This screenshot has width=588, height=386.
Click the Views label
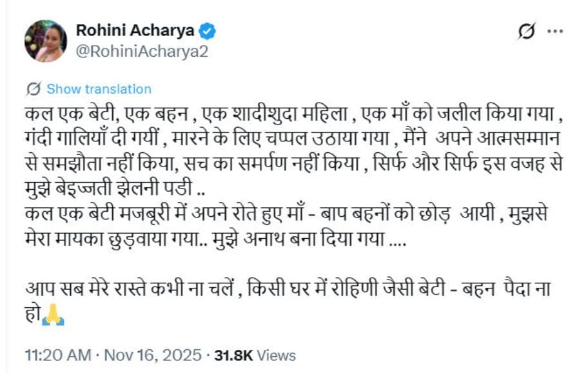coord(280,355)
